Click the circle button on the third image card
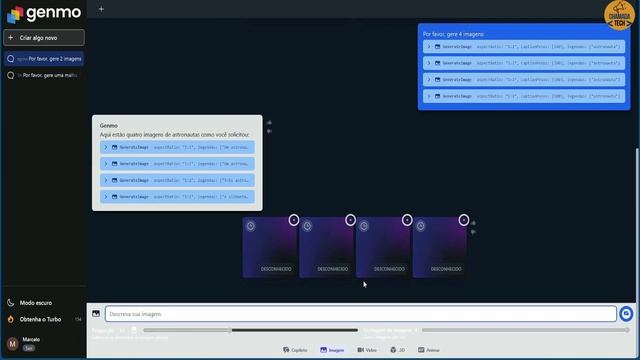Screen dimensions: 640x360 pyautogui.click(x=407, y=220)
